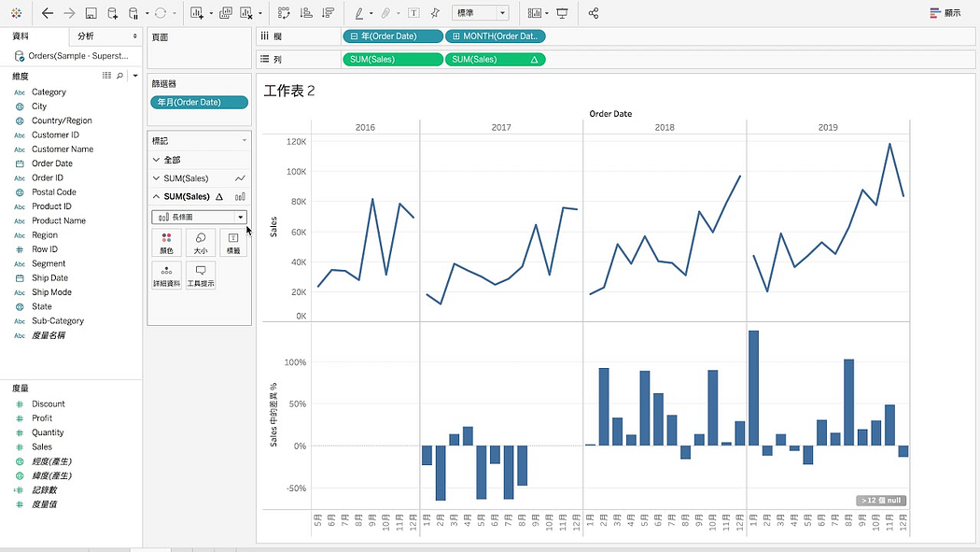Click the Sales axis title
The image size is (980, 552).
[273, 227]
